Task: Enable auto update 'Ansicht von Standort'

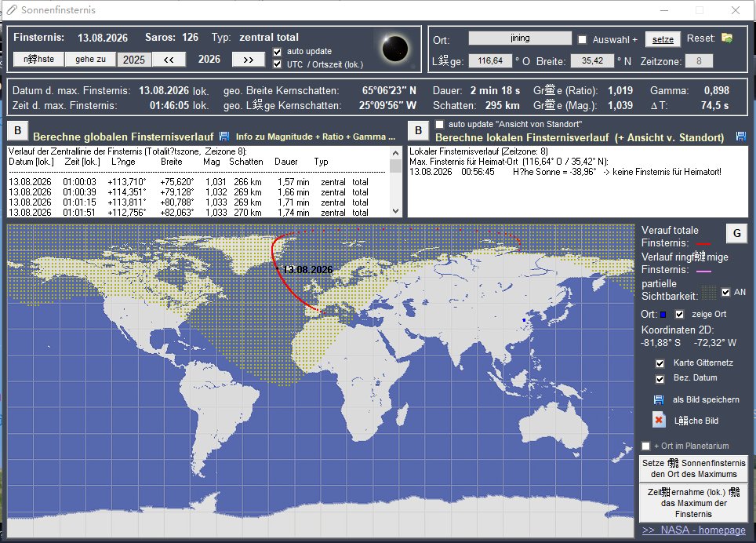Action: coord(439,125)
